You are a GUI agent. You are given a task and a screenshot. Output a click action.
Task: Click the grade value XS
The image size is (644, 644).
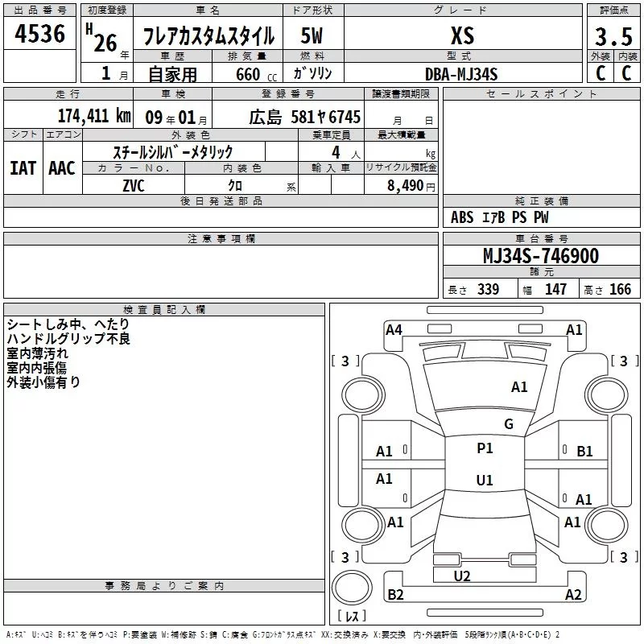[462, 36]
